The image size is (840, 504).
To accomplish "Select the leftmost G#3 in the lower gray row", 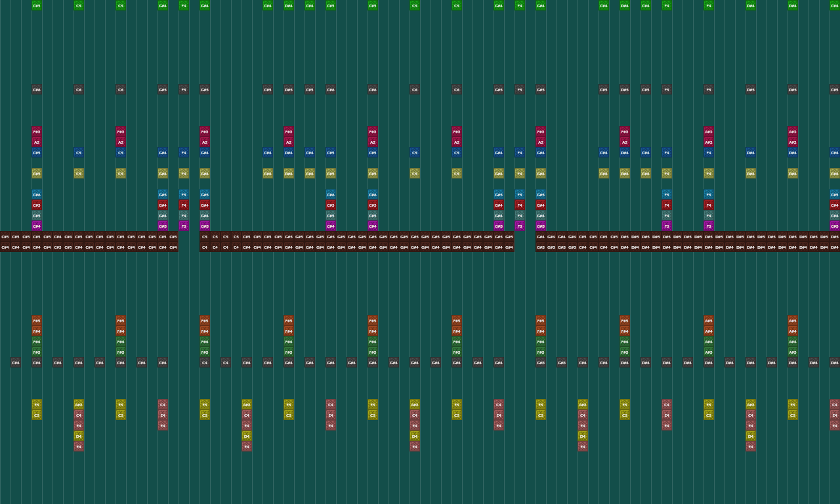I will pos(541,362).
